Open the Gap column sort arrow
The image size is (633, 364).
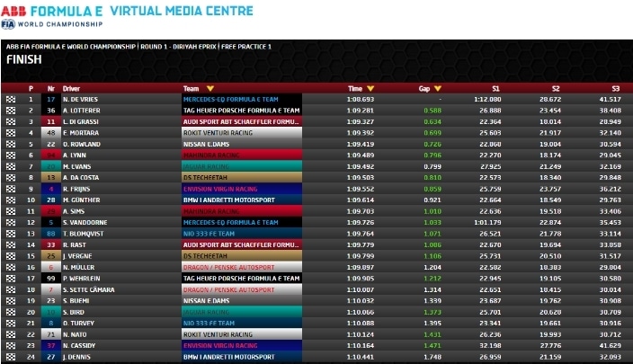click(438, 88)
